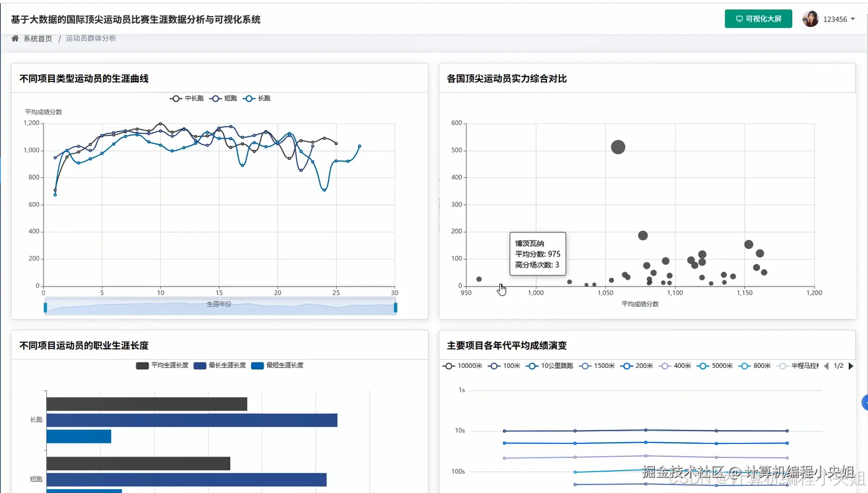Toggle the 中长跑 legend series
This screenshot has width=868, height=493.
187,99
